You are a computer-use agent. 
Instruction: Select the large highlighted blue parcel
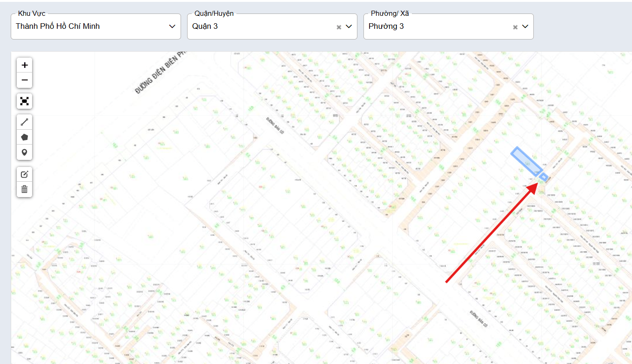click(x=526, y=161)
